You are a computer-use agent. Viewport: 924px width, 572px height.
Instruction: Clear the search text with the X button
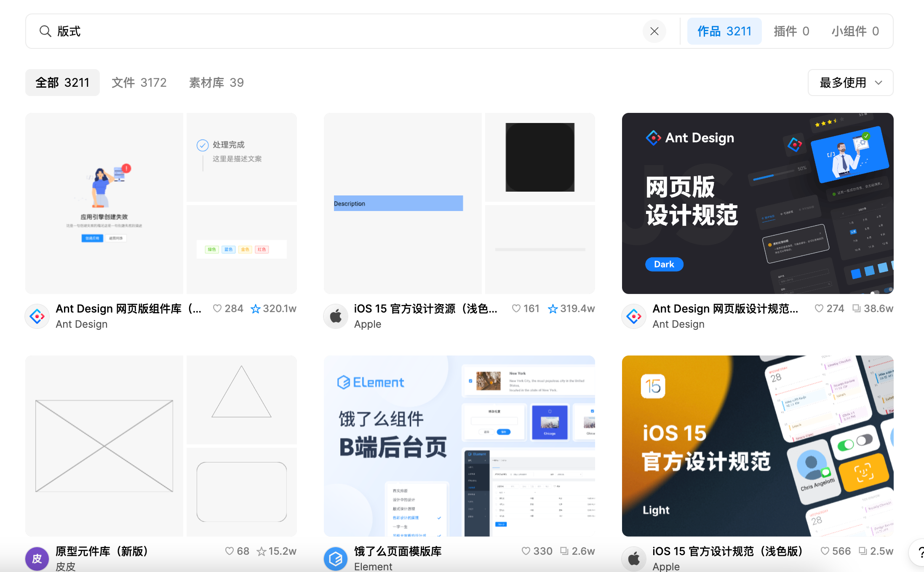[x=654, y=31]
